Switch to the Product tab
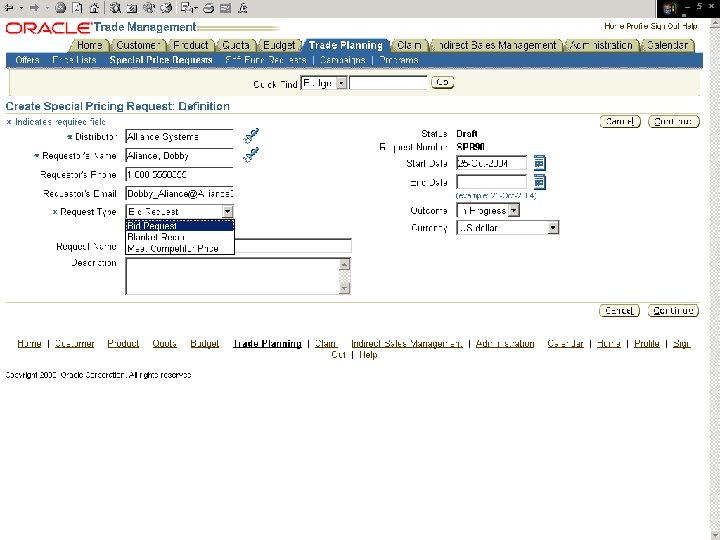720x540 pixels. 191,45
